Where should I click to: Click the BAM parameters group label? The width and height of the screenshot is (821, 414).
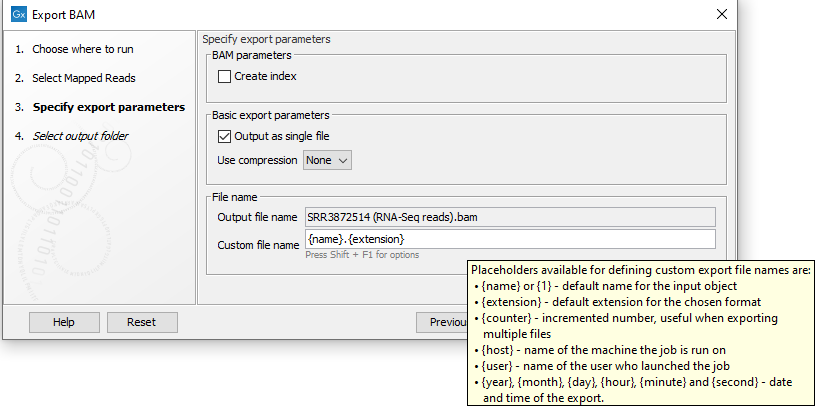click(252, 55)
